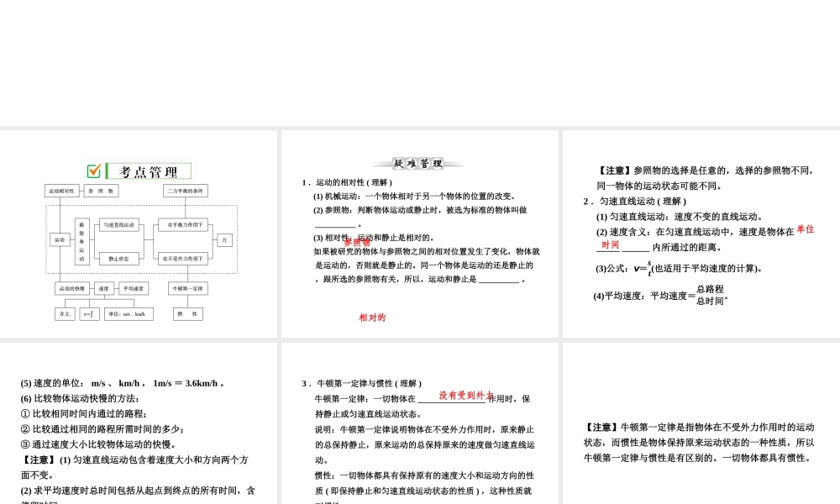Click the red answer word 时间

click(610, 244)
